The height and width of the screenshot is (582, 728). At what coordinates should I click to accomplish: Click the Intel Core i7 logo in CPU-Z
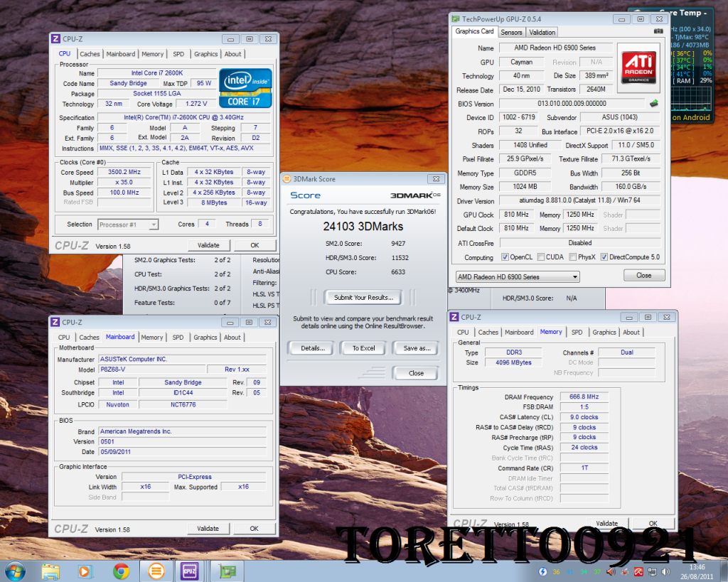click(245, 88)
